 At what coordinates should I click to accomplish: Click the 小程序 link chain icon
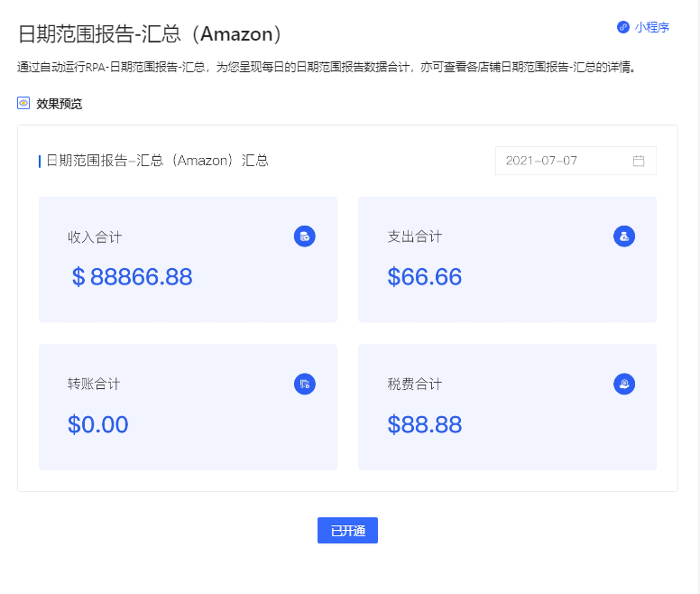tap(623, 27)
